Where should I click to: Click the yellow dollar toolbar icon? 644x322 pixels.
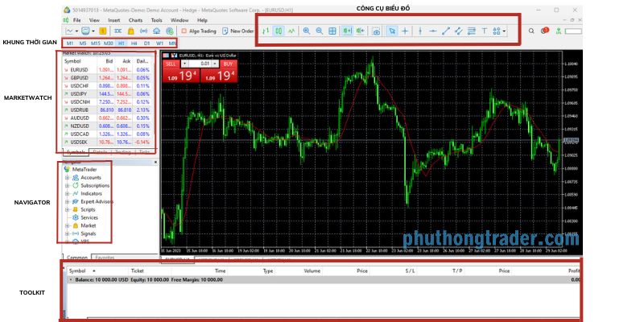(x=102, y=31)
